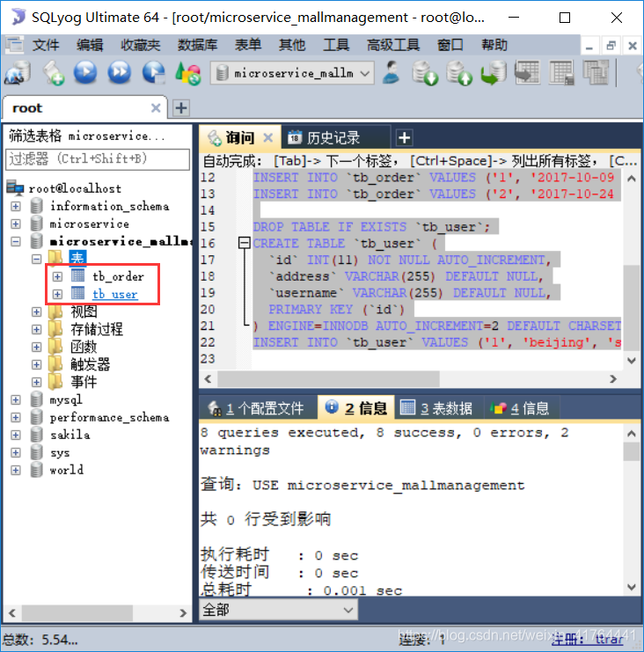Expand the 函数 functions folder
644x652 pixels.
pos(37,347)
